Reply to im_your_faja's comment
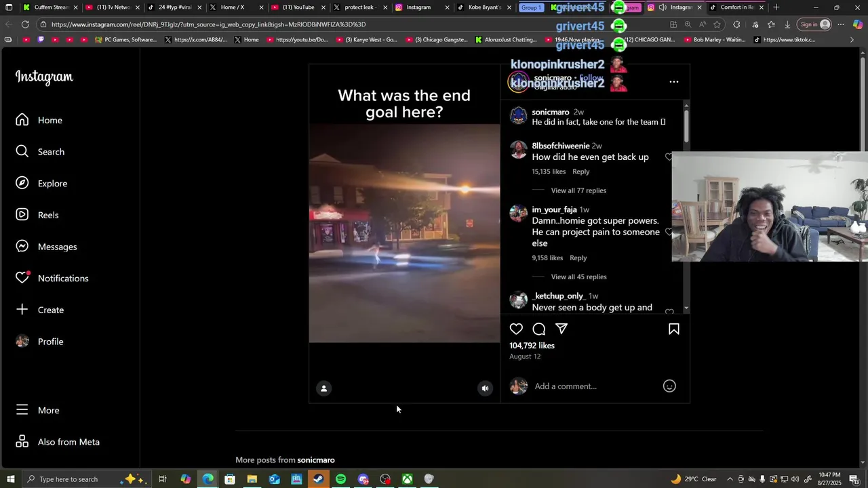 tap(578, 258)
